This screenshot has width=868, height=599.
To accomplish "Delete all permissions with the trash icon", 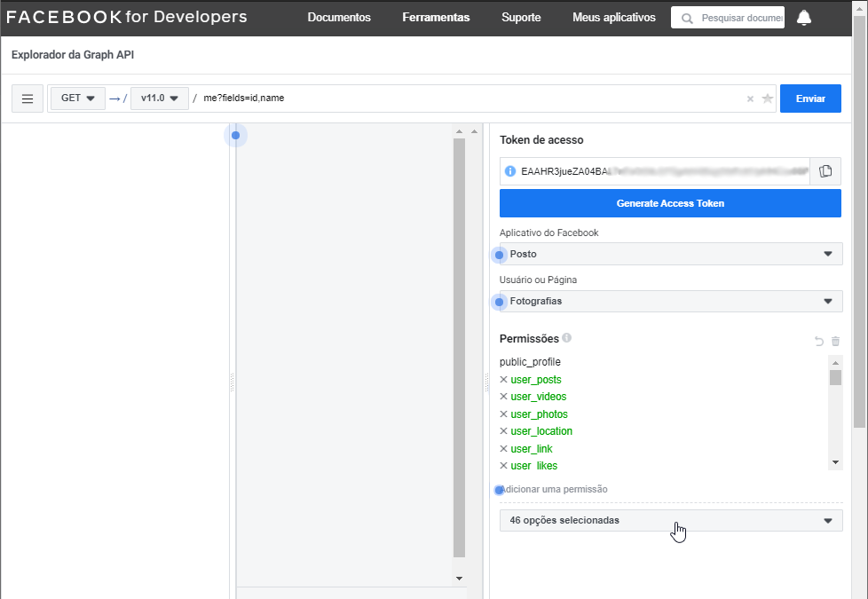I will 835,341.
